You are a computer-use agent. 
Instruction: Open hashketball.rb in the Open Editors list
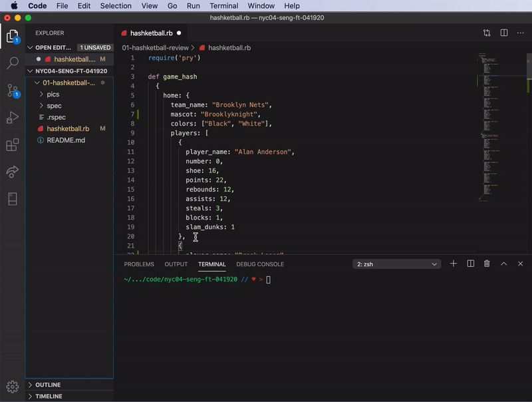(x=69, y=59)
